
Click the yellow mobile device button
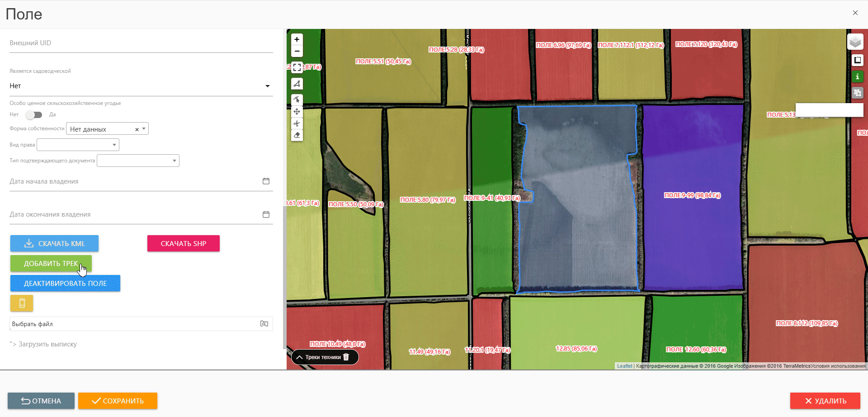tap(22, 303)
